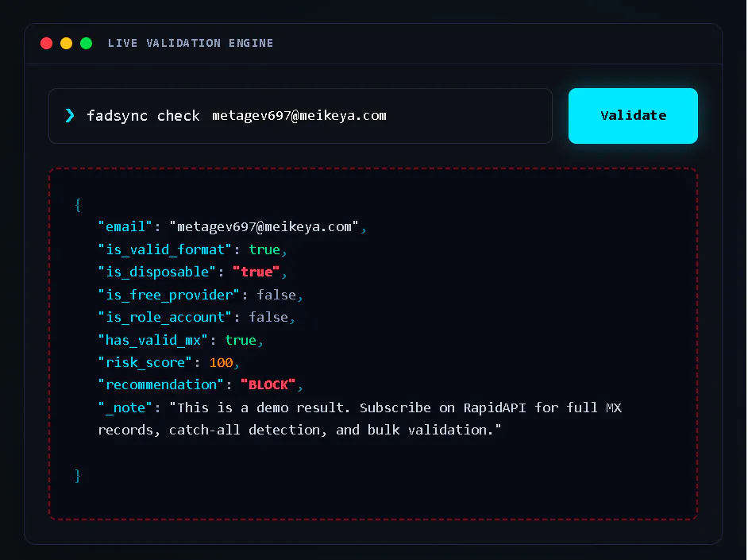Viewport: 748px width, 560px height.
Task: Click the red window dot
Action: [46, 44]
